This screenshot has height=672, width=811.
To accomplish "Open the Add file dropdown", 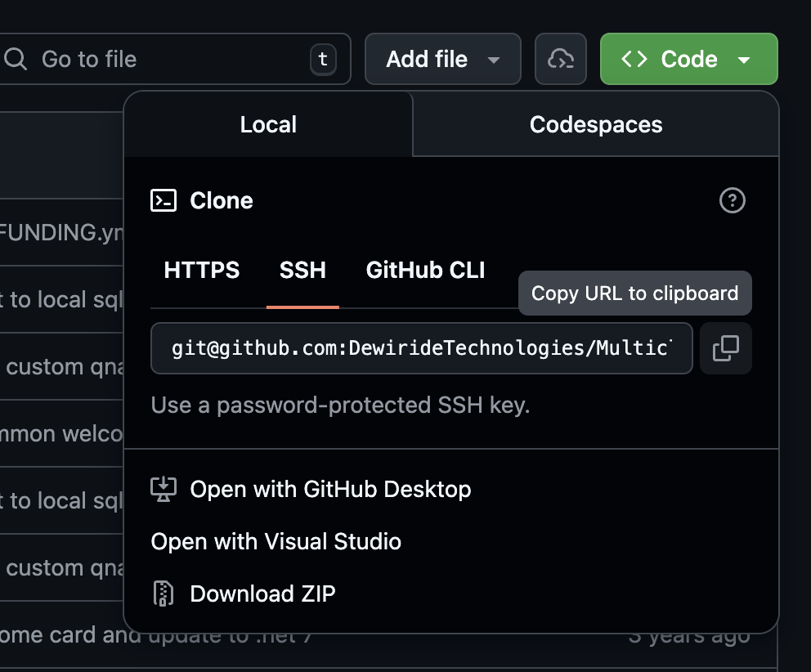I will pyautogui.click(x=442, y=58).
